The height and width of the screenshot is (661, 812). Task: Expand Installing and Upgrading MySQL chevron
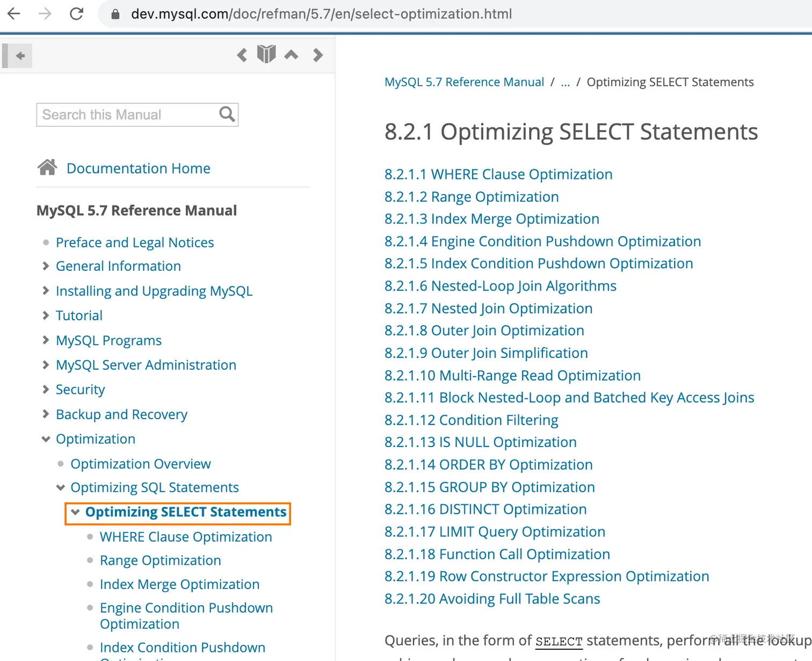point(46,291)
